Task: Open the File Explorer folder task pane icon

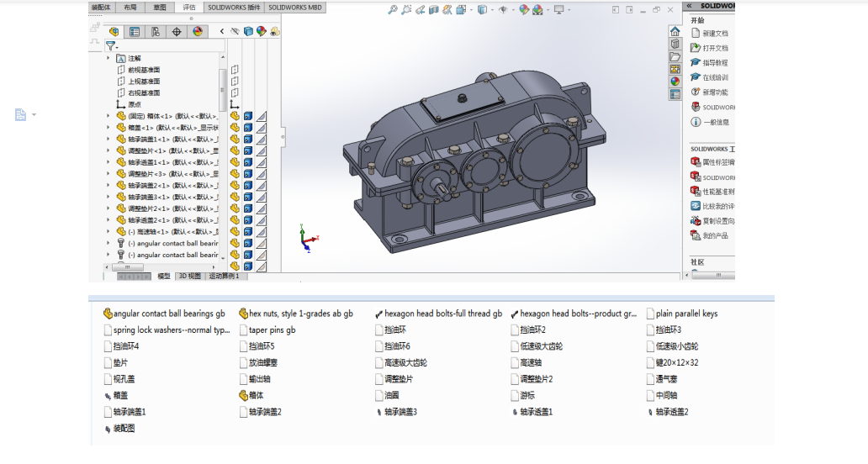Action: click(x=675, y=56)
